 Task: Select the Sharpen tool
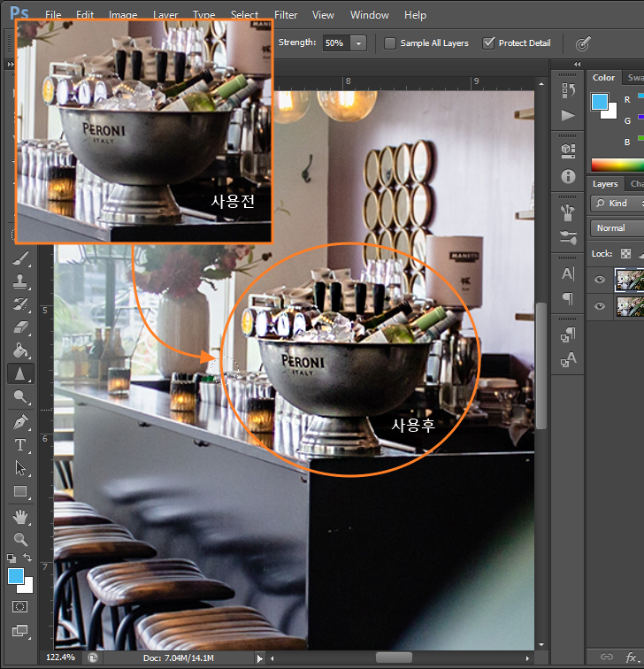pyautogui.click(x=20, y=373)
